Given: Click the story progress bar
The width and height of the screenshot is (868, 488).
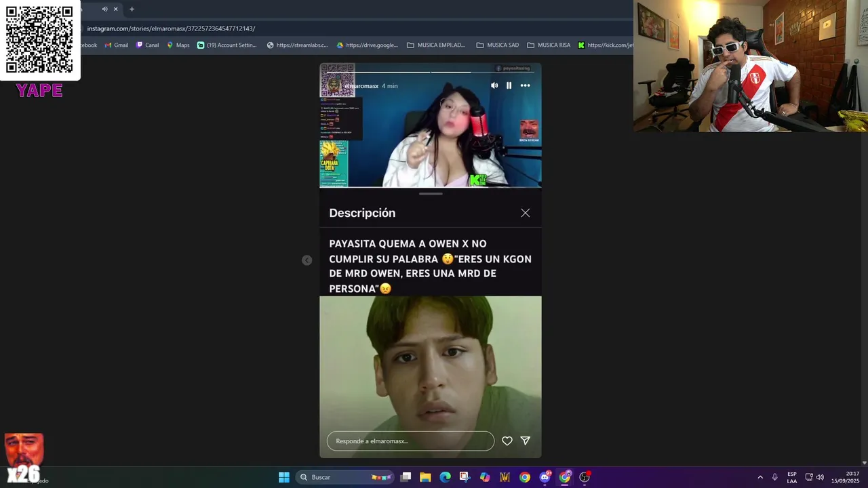Looking at the screenshot, I should pyautogui.click(x=431, y=72).
